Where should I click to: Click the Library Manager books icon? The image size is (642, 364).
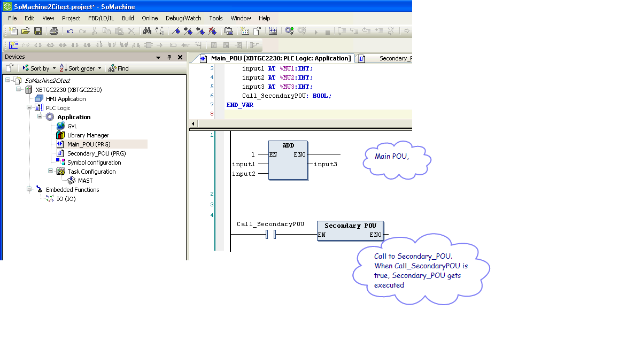point(60,135)
